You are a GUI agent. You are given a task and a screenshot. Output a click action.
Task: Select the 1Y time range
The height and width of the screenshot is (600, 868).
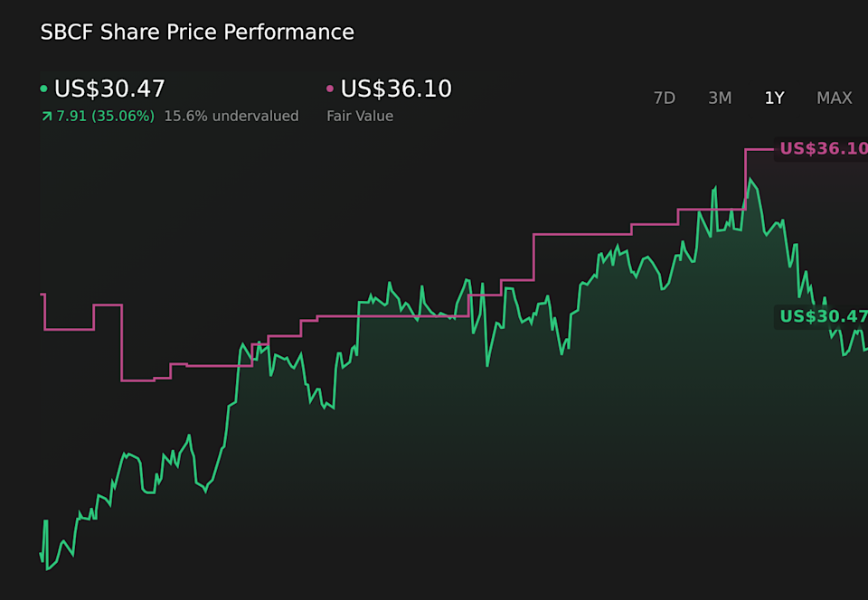coord(774,98)
